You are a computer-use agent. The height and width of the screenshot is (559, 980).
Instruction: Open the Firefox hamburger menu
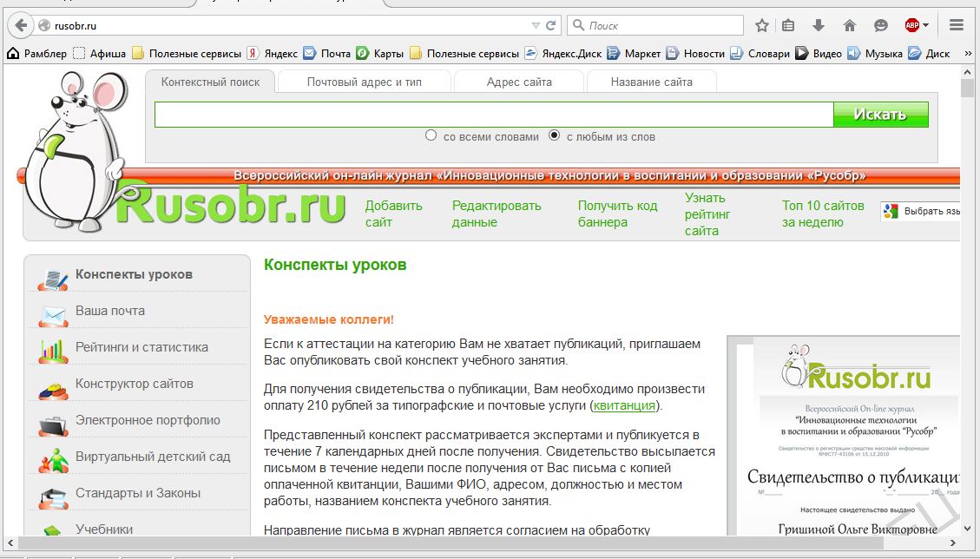[x=957, y=25]
